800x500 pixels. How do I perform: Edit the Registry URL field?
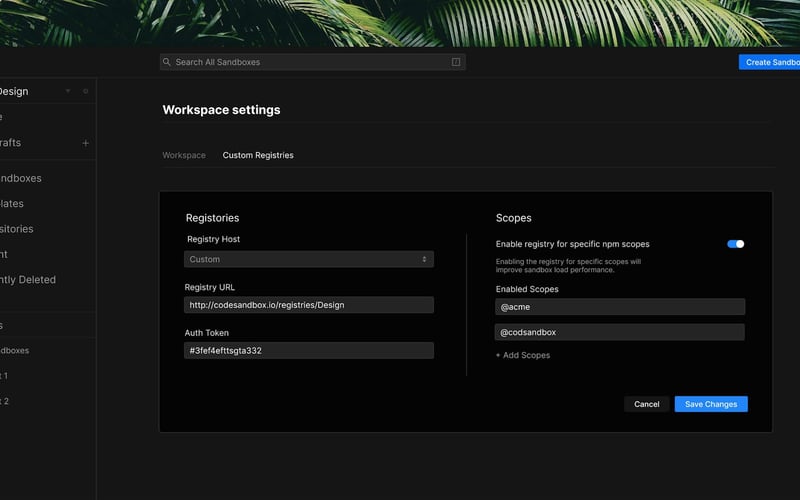309,305
